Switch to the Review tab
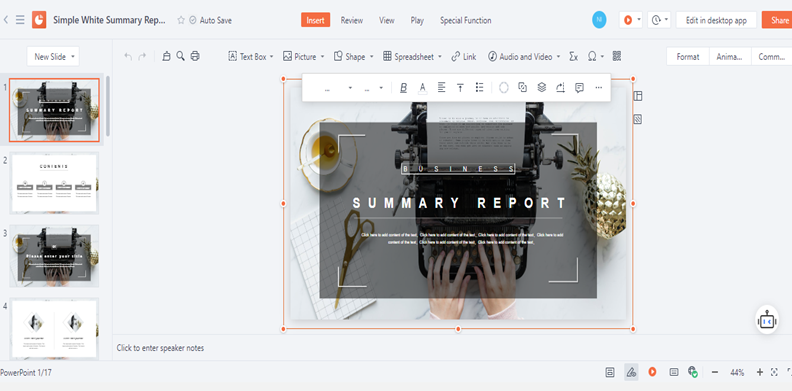Viewport: 792px width, 391px height. pyautogui.click(x=352, y=20)
